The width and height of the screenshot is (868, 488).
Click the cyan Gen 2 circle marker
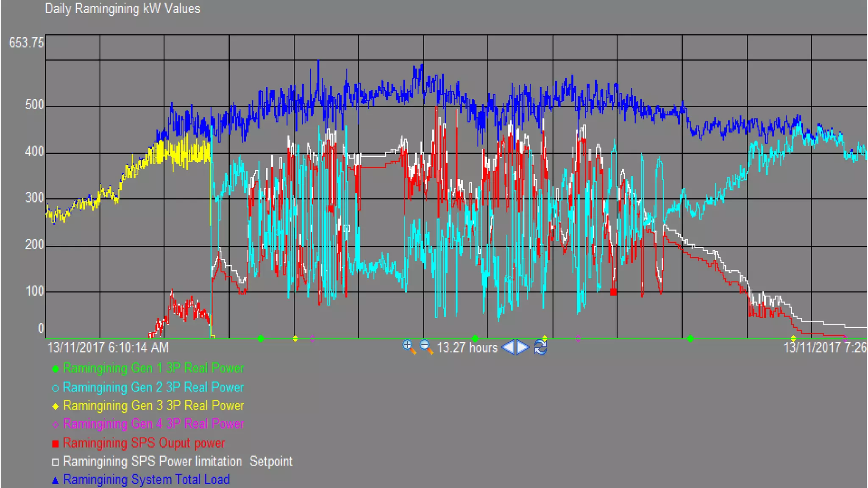click(55, 388)
